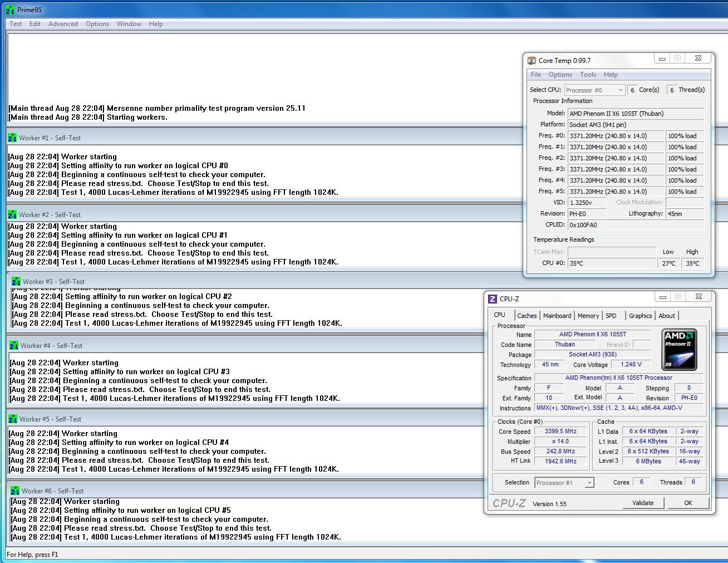Click the VID value 1.3250v
728x563 pixels.
(587, 203)
